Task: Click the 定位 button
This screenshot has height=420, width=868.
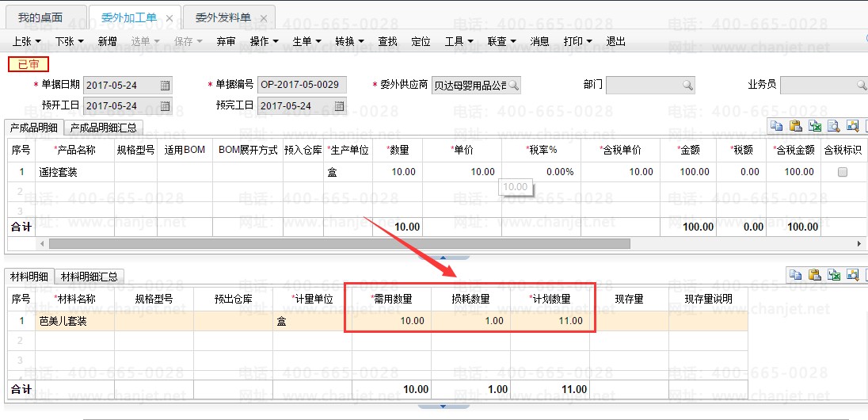Action: [421, 41]
